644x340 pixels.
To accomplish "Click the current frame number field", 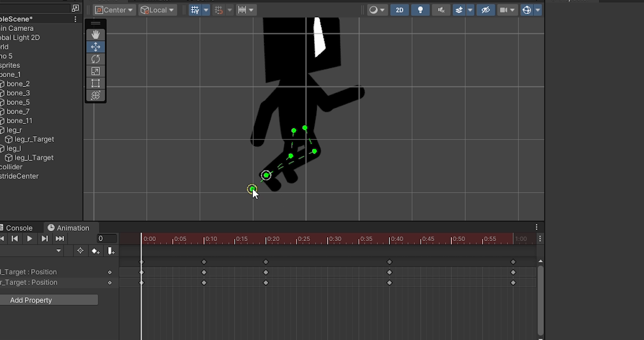I will tap(107, 239).
